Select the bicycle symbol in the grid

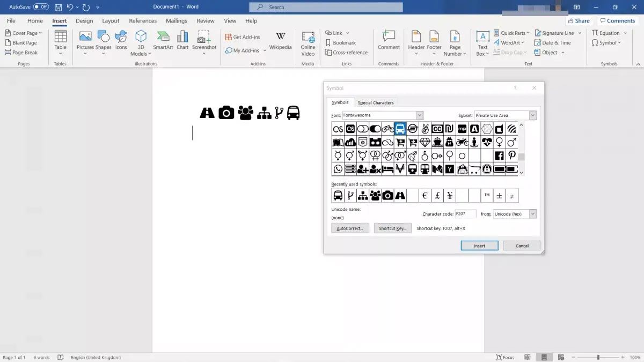[x=387, y=129]
